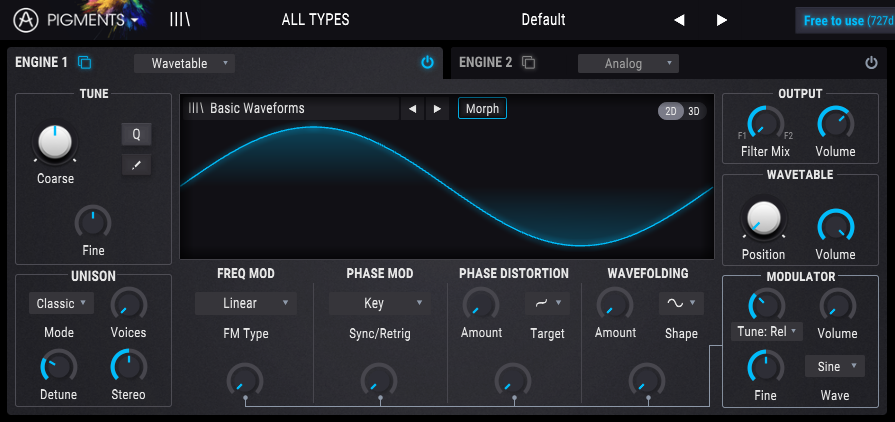This screenshot has width=895, height=422.
Task: Open Engine 2 type dropdown Analog
Action: [628, 63]
